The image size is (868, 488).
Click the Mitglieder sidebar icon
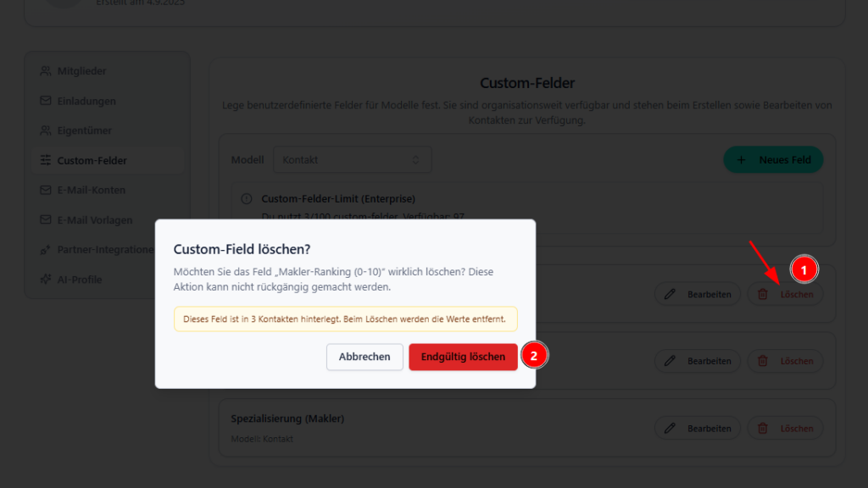tap(46, 71)
